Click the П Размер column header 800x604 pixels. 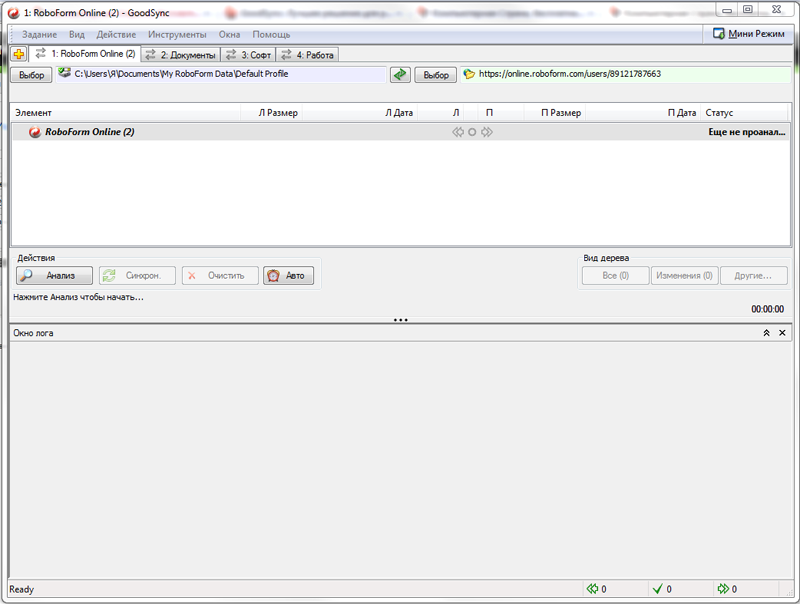click(555, 113)
